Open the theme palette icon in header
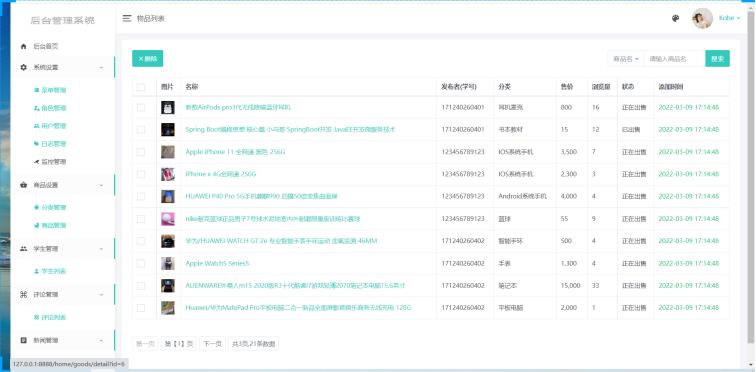Screen dimensions: 756x372 [675, 18]
